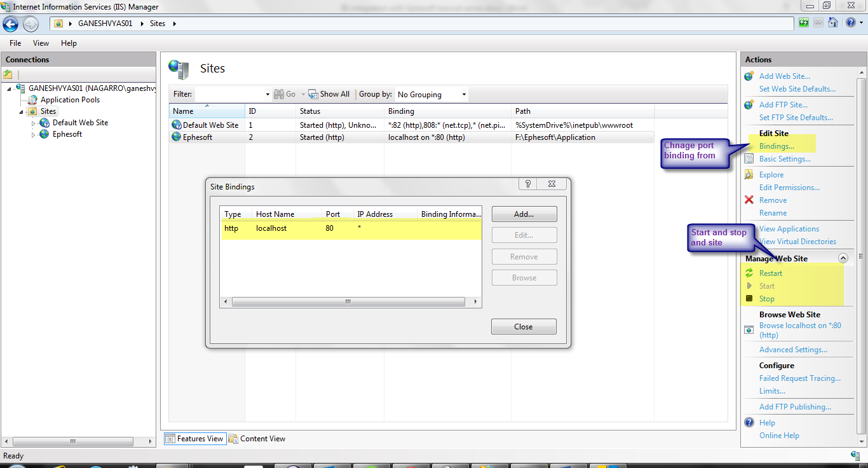Click the Application Pools icon in tree

(x=32, y=100)
